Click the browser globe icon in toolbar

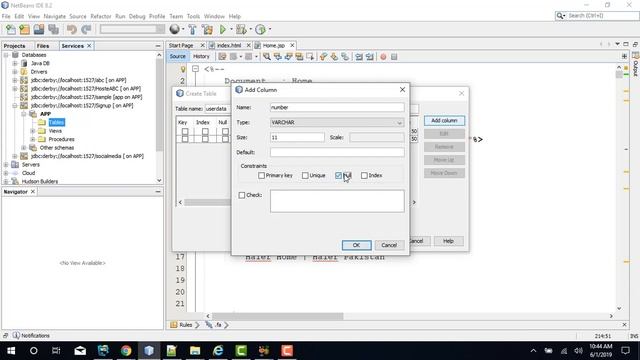click(175, 29)
